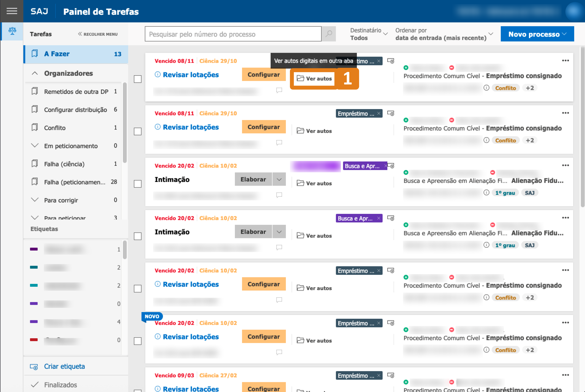Viewport: 585px width, 392px height.
Task: Open Revisar lotações link on NOVO card
Action: (191, 337)
